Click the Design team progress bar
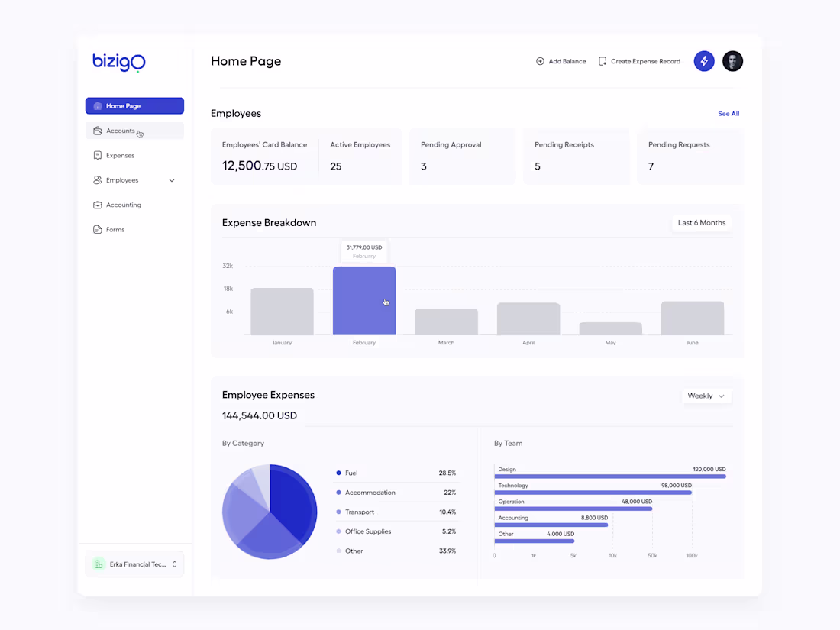840x630 pixels. pyautogui.click(x=611, y=476)
